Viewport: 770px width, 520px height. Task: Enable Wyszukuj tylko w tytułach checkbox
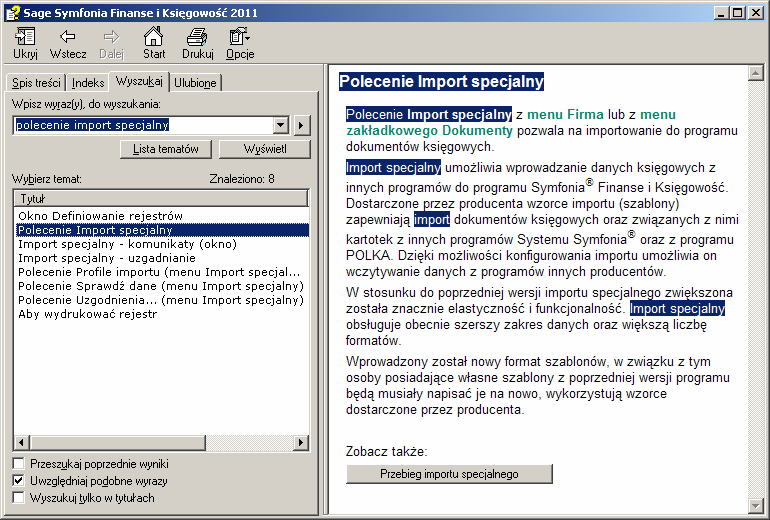click(x=19, y=497)
